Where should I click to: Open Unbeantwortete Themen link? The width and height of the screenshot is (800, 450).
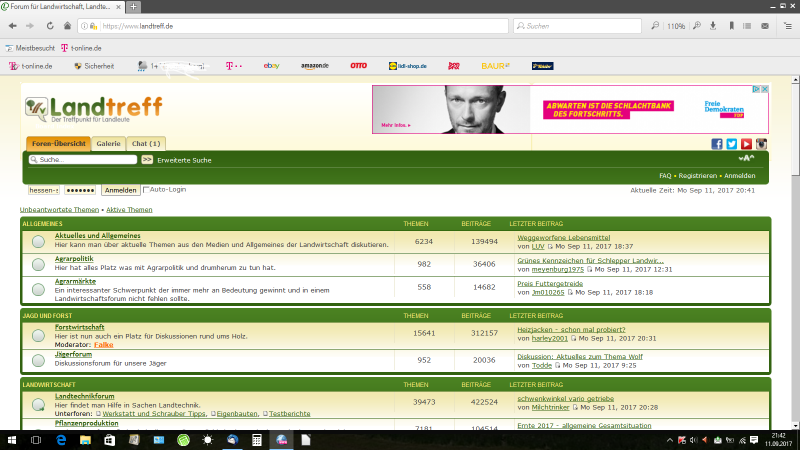(59, 210)
